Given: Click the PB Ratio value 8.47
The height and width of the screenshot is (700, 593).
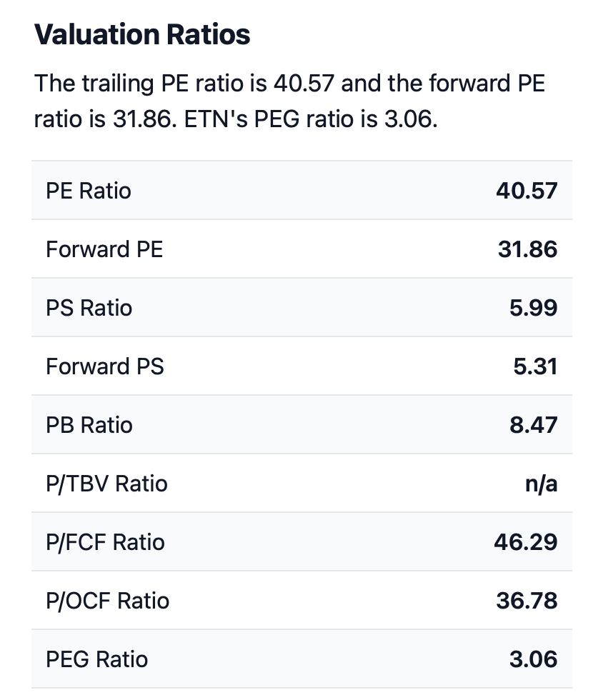Looking at the screenshot, I should [534, 425].
